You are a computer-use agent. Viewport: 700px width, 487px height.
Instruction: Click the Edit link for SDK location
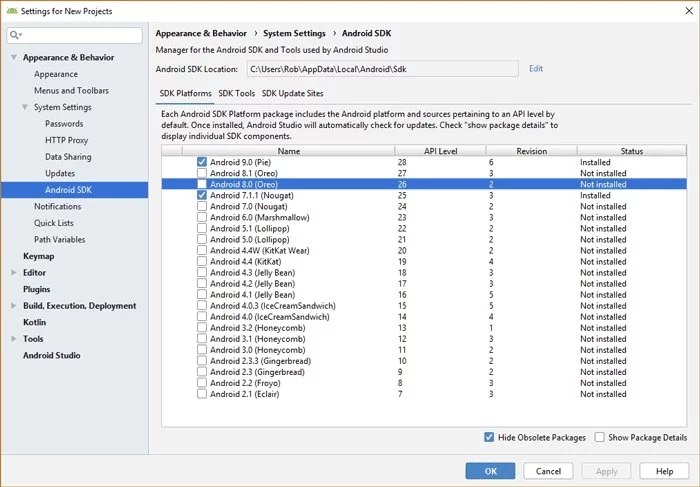[x=536, y=68]
